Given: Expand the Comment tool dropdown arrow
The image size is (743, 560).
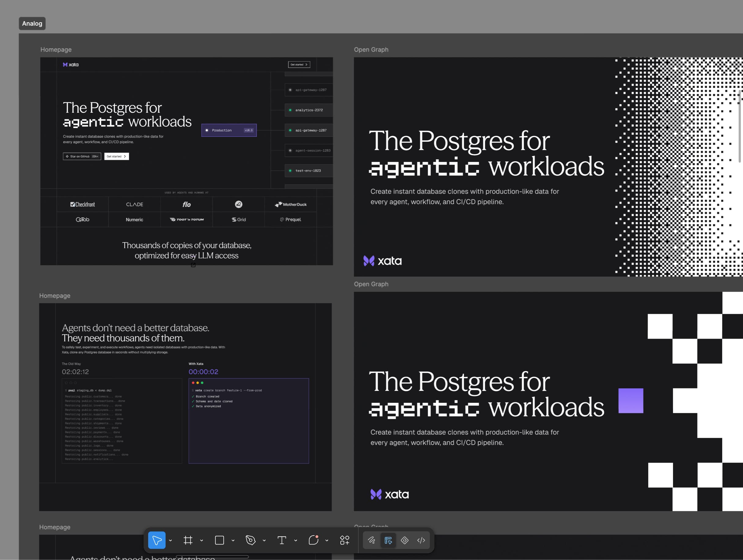Looking at the screenshot, I should pos(327,540).
